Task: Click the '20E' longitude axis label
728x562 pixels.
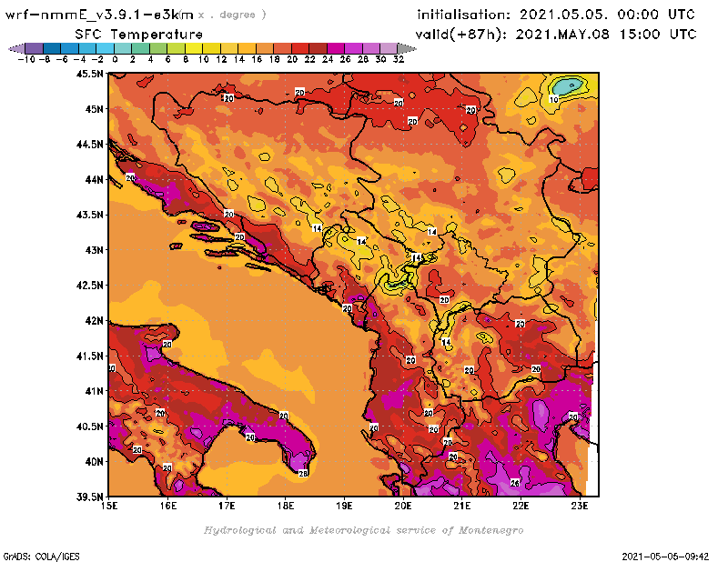Action: [403, 506]
